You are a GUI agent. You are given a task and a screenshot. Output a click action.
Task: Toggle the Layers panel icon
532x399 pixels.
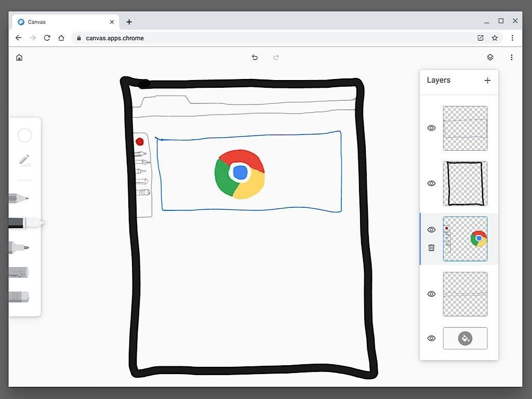pos(490,57)
